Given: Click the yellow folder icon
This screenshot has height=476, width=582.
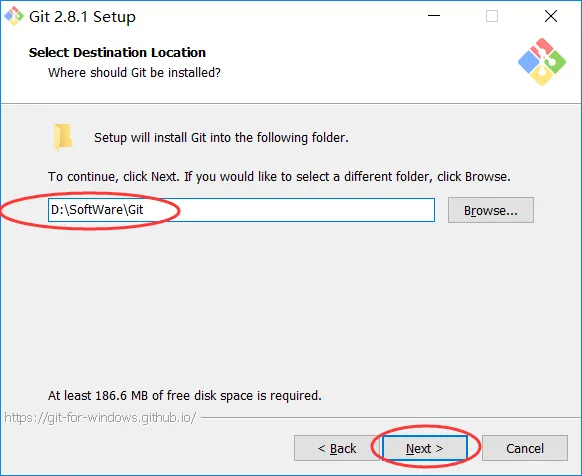Looking at the screenshot, I should pyautogui.click(x=63, y=137).
